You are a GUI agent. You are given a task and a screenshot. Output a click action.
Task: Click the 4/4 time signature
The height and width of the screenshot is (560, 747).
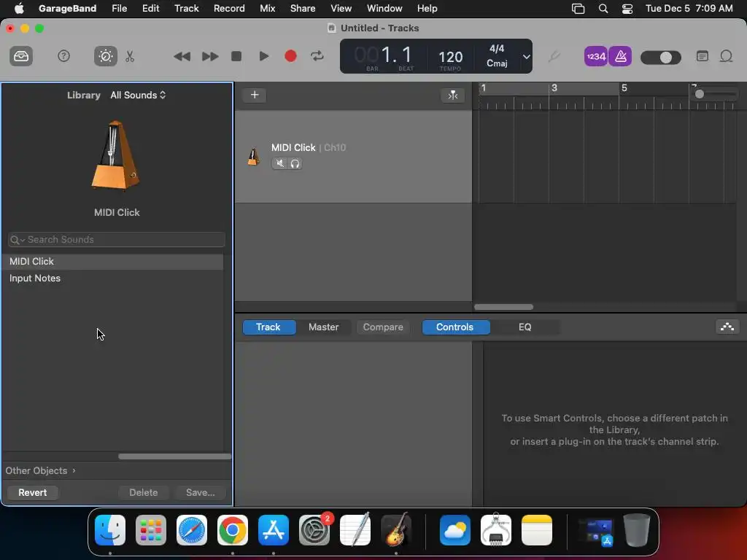tap(497, 49)
